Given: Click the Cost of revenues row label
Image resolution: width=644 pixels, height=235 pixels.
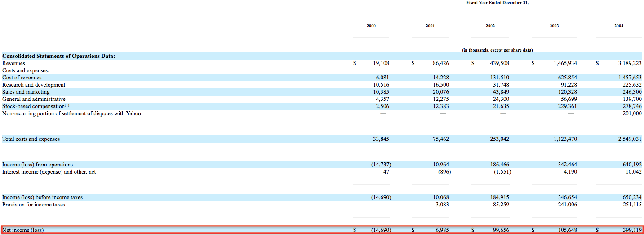Looking at the screenshot, I should point(22,78).
